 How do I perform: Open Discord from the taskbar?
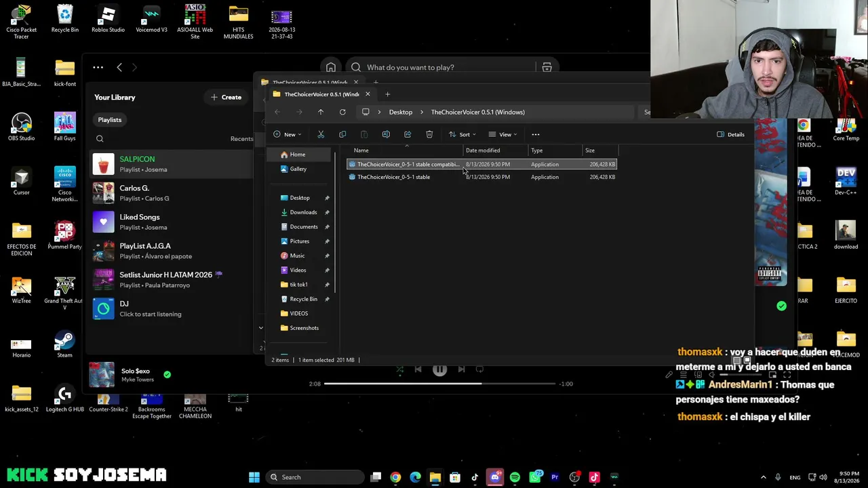(x=495, y=477)
